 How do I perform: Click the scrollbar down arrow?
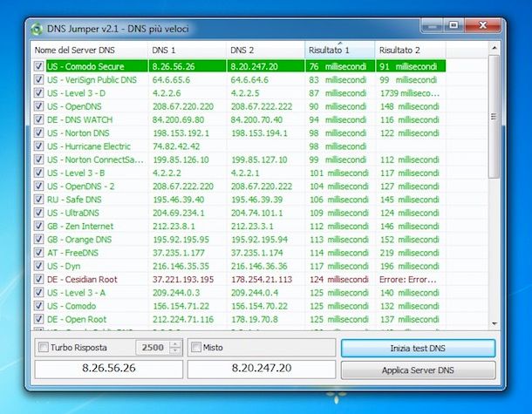pos(494,324)
